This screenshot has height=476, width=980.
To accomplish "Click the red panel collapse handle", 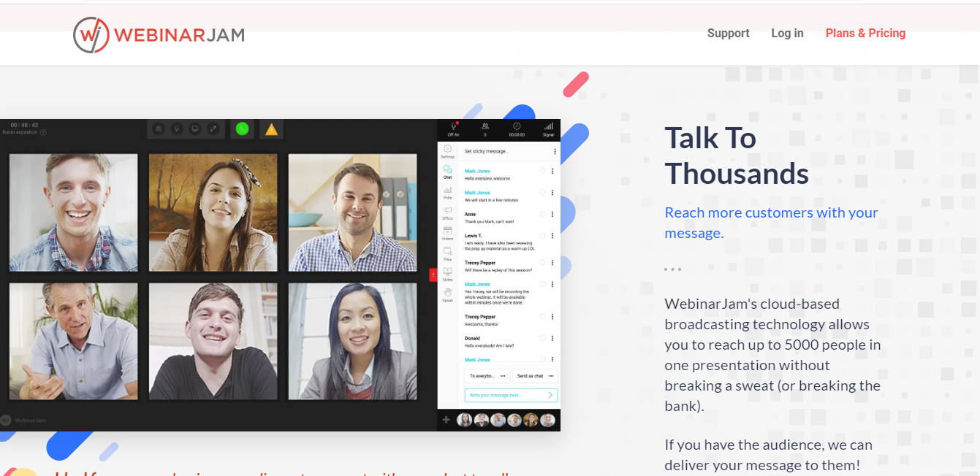I will [x=433, y=275].
